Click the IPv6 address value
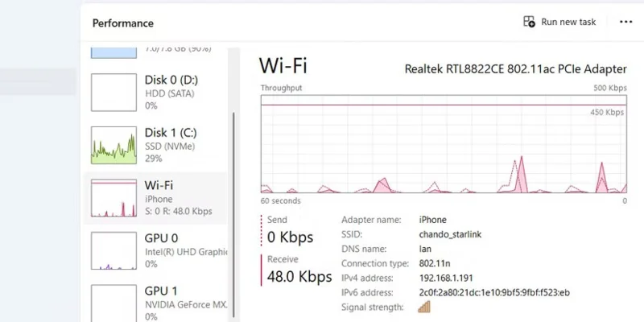The width and height of the screenshot is (644, 322). [494, 292]
